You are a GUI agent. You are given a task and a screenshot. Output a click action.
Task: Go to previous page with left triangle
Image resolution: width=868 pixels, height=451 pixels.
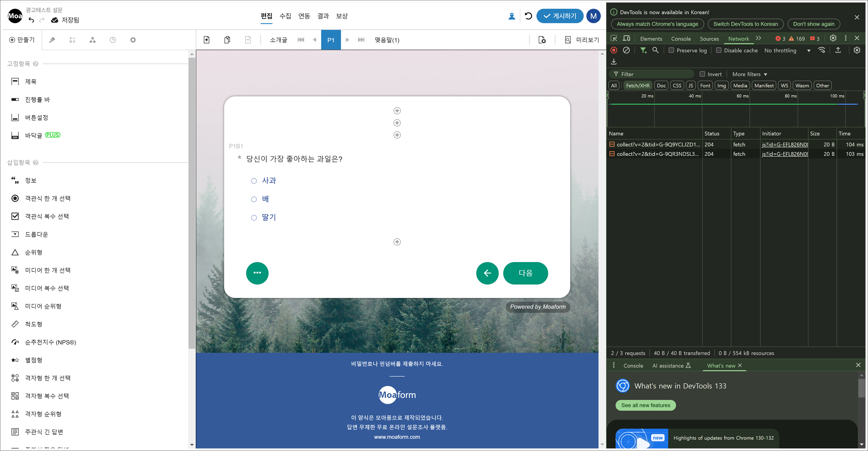[x=314, y=40]
